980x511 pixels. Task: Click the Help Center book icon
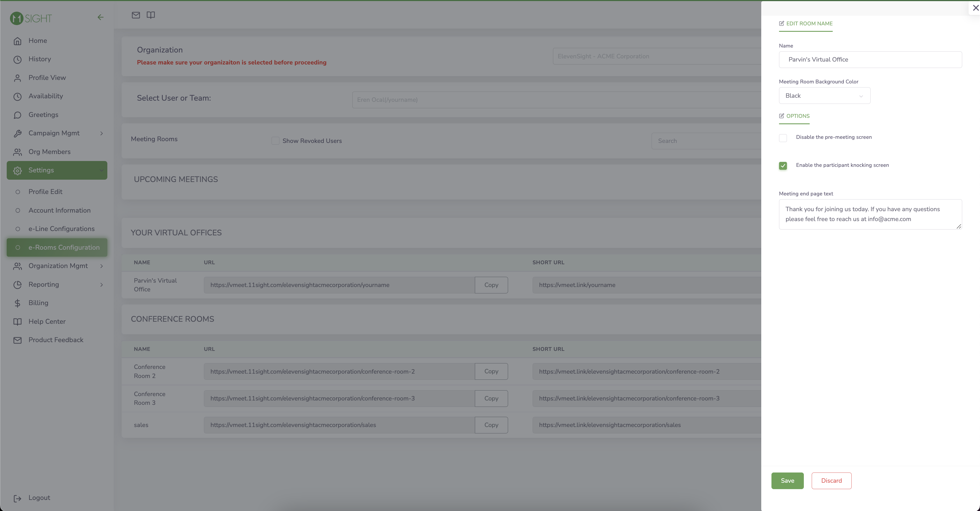tap(17, 321)
